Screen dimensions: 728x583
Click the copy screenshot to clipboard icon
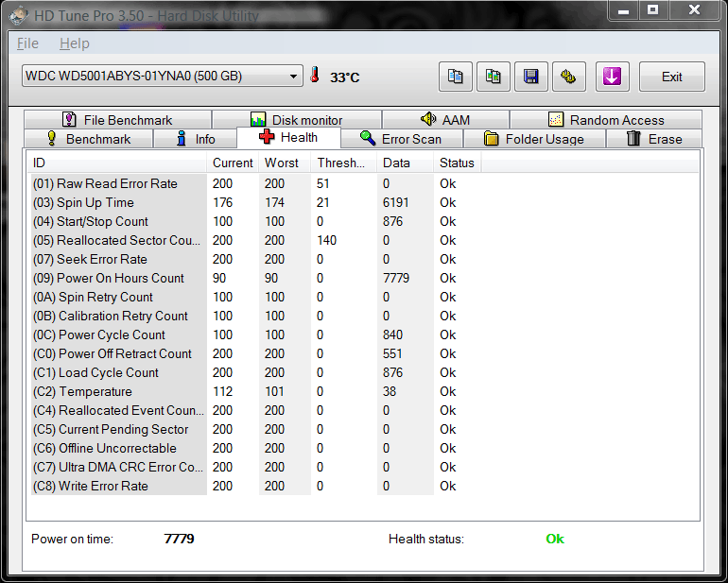[494, 77]
